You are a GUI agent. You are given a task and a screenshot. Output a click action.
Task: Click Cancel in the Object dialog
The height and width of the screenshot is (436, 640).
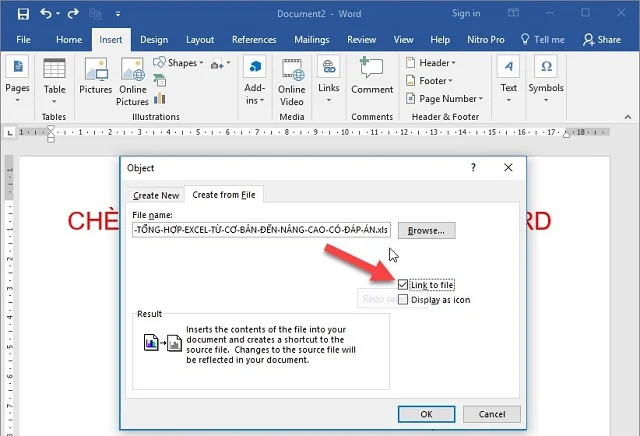[x=492, y=414]
